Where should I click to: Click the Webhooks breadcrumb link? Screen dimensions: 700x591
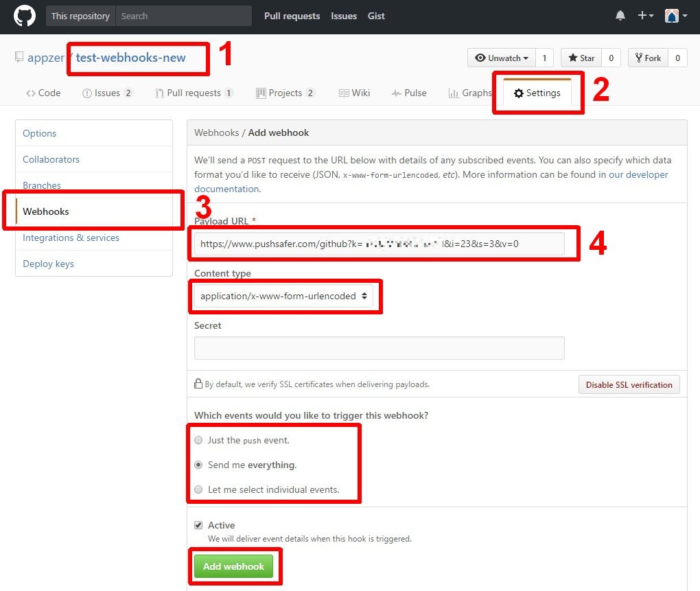[x=216, y=132]
